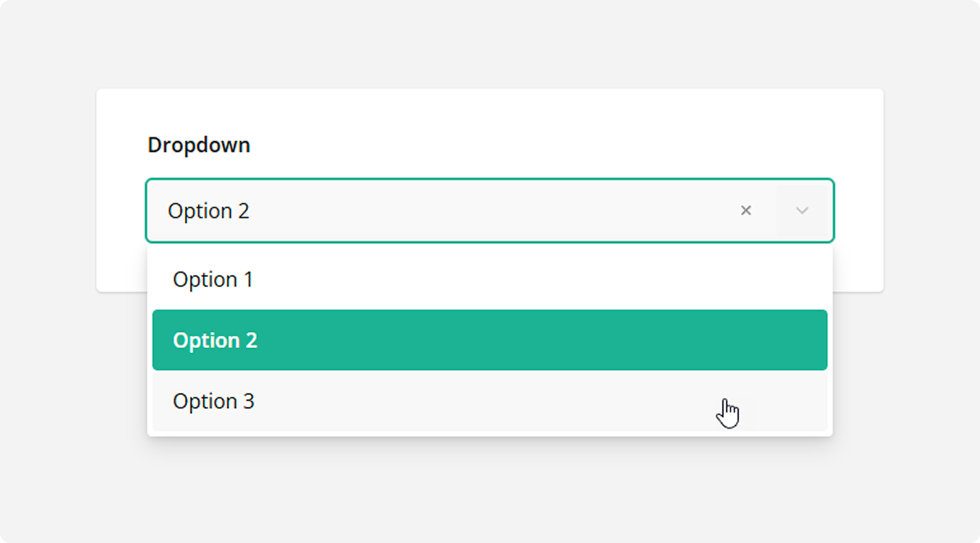Remove selected value with the x icon
This screenshot has height=543, width=980.
tap(746, 211)
